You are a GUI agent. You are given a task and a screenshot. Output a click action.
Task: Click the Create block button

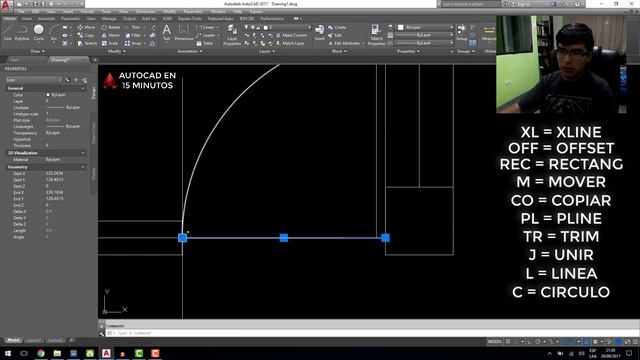click(x=337, y=27)
